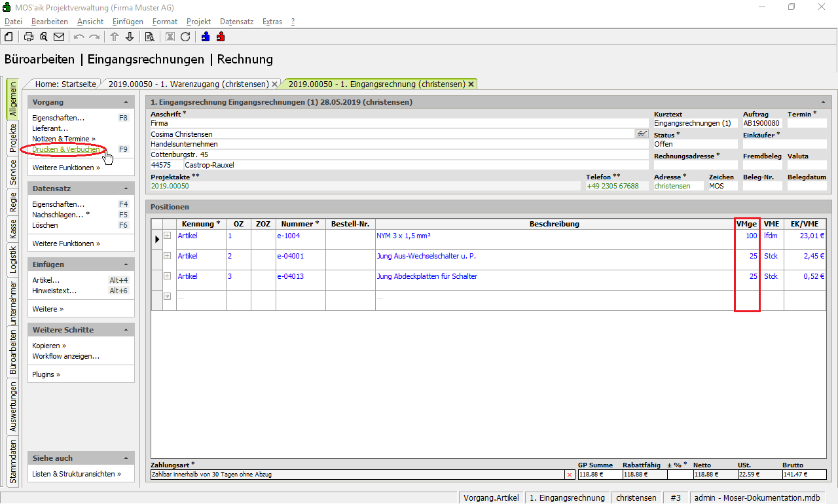
Task: Click the Workflow anzeigen link
Action: click(65, 356)
